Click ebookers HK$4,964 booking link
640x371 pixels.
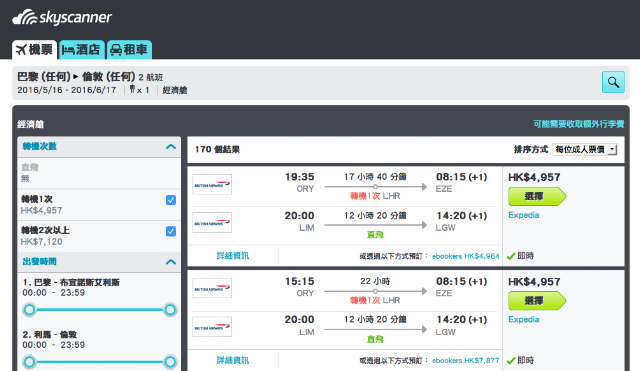pyautogui.click(x=466, y=256)
